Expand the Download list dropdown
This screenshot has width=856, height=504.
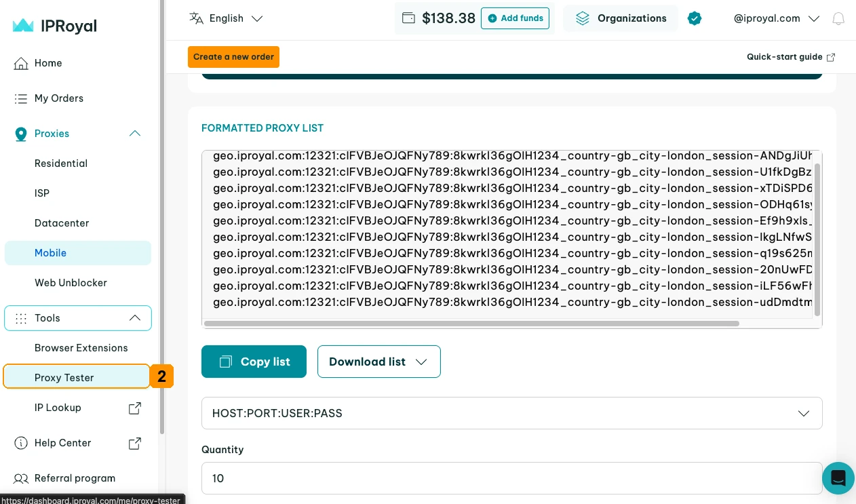tap(379, 362)
